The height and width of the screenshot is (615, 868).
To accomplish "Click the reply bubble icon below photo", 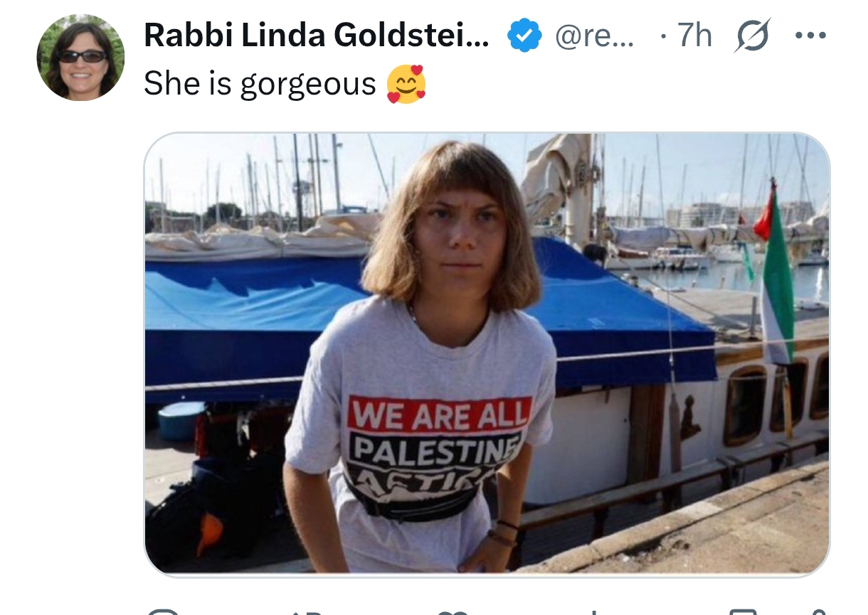I will [164, 611].
